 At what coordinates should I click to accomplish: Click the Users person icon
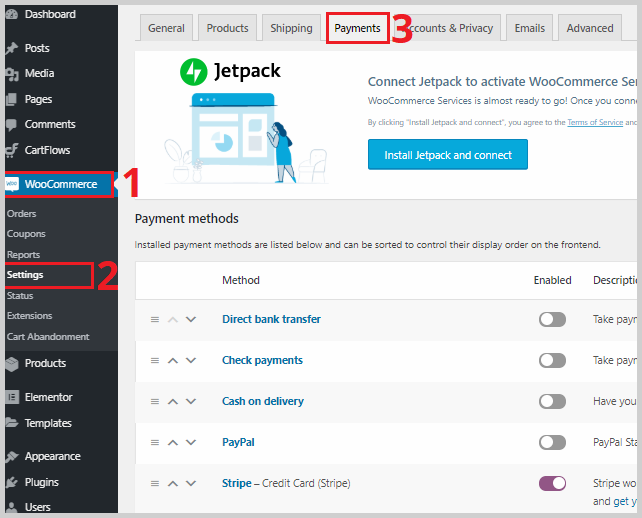12,507
